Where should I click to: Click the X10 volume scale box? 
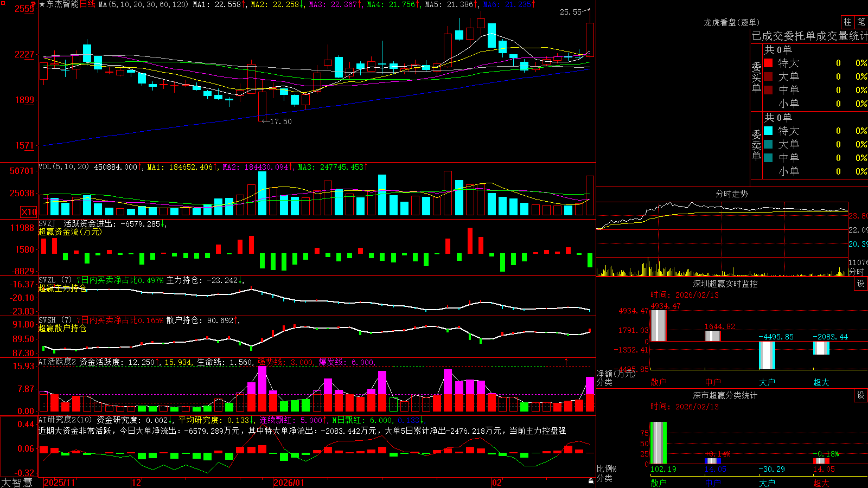point(29,212)
